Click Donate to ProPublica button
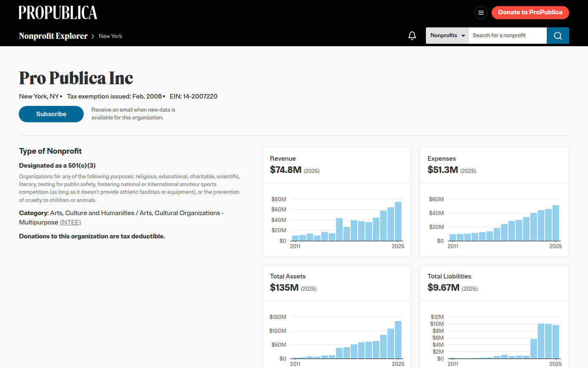 tap(530, 12)
